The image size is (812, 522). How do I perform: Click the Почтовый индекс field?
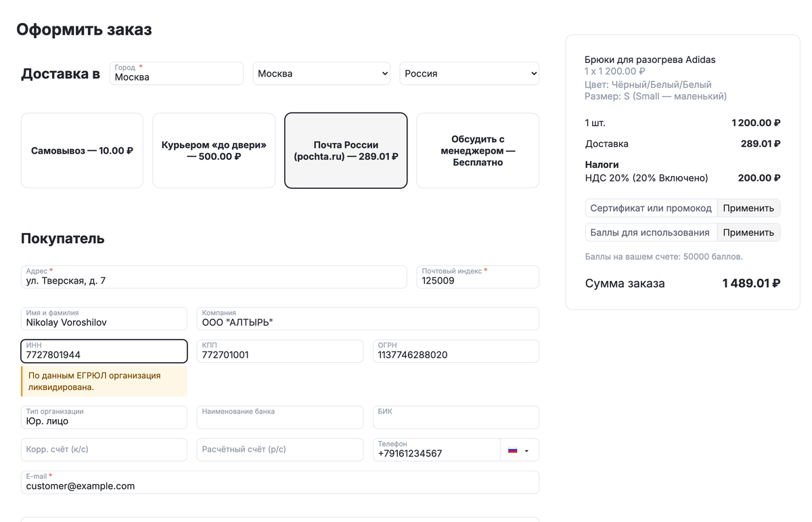(x=478, y=277)
